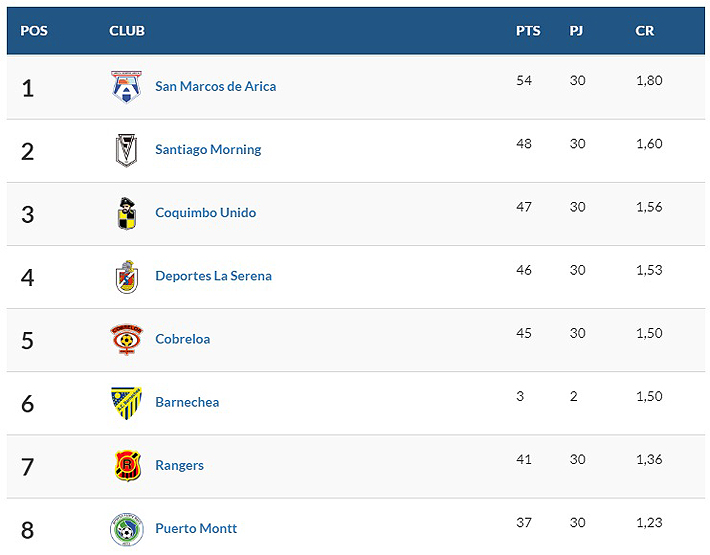
Task: Visit the Deportes La Serena link
Action: (x=213, y=275)
